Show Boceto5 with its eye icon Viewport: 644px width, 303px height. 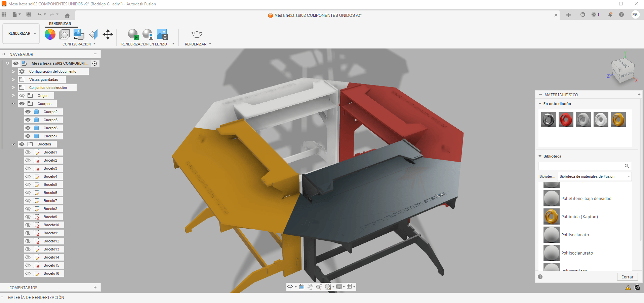coord(28,184)
